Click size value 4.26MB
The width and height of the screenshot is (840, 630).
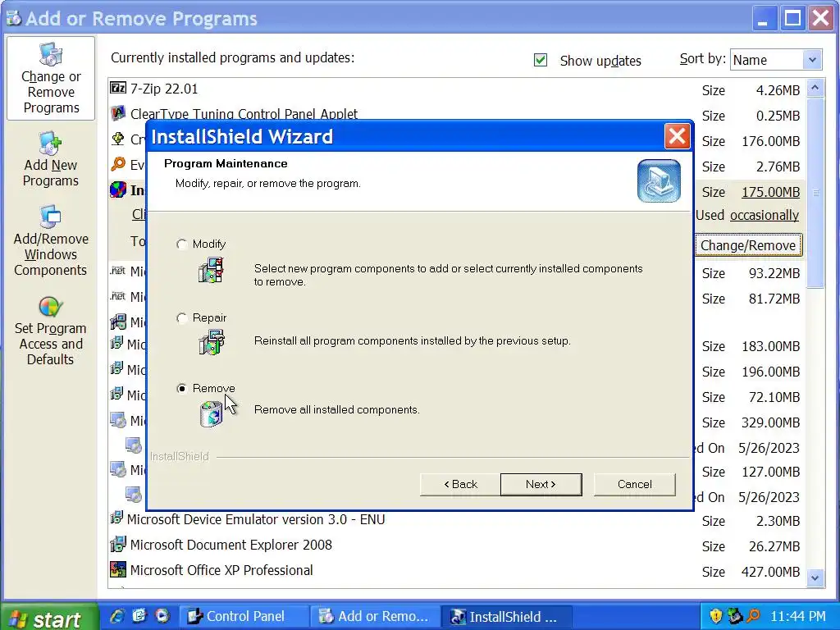tap(778, 90)
